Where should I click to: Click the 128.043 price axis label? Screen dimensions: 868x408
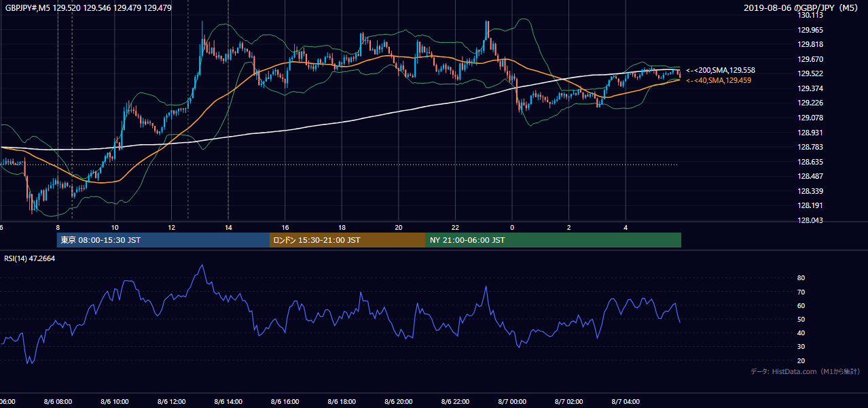[x=811, y=220]
